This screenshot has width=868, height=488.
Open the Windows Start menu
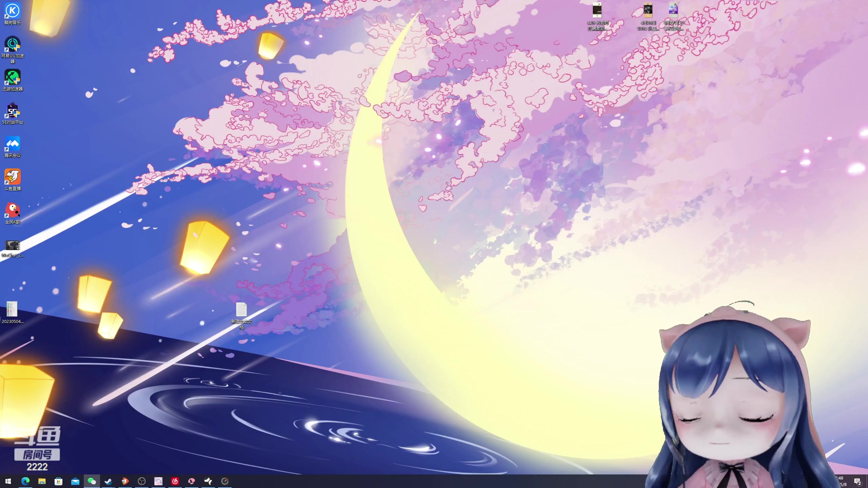point(8,481)
